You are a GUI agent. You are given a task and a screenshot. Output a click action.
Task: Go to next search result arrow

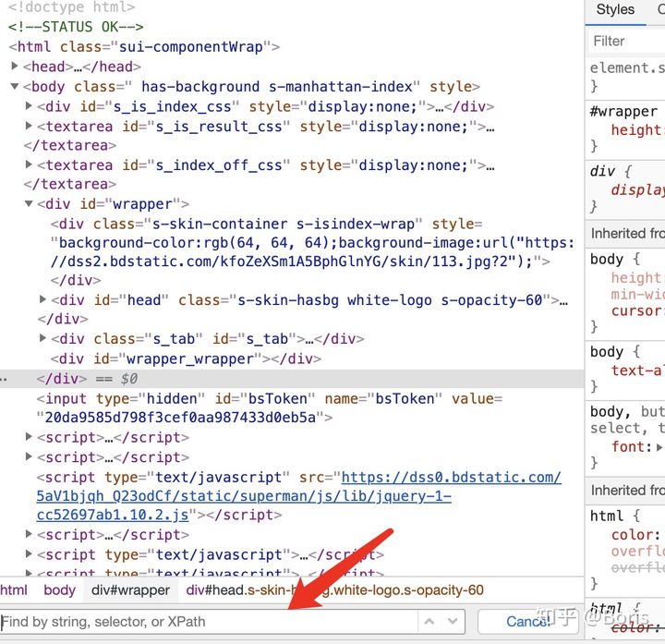[x=453, y=622]
